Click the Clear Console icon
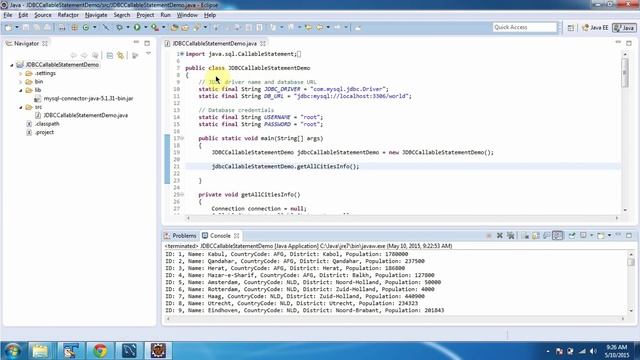The height and width of the screenshot is (360, 640). 525,236
